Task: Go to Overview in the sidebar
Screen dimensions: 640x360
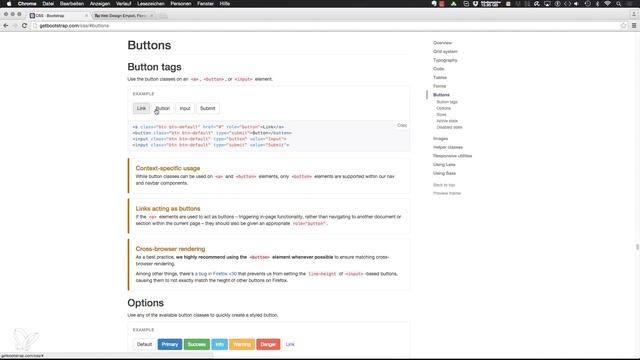Action: tap(442, 43)
